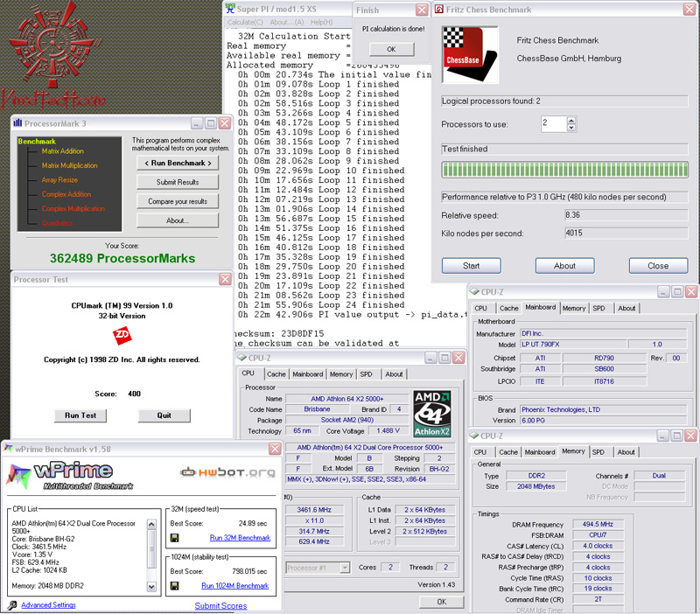Click the wPrime Multithreaded Benchmark logo

pos(71,475)
